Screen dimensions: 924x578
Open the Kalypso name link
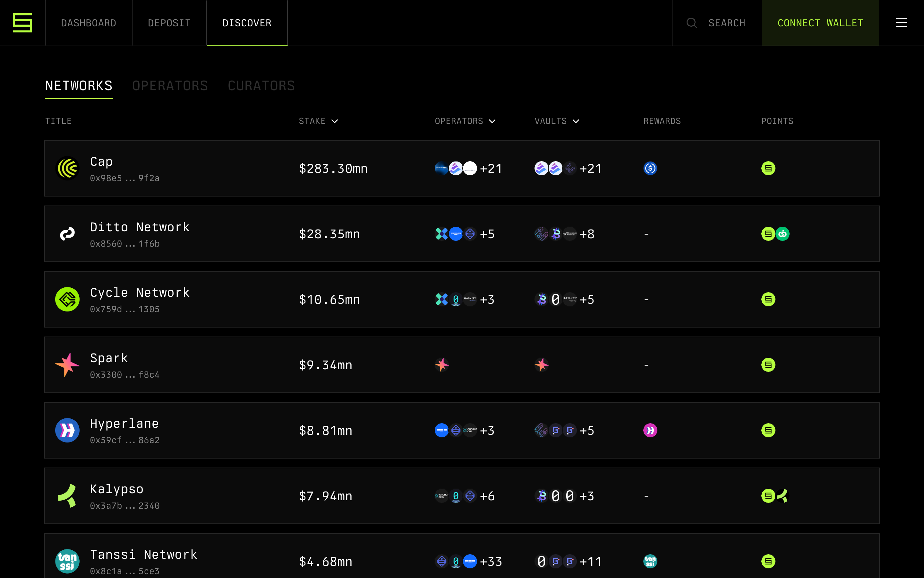point(116,489)
